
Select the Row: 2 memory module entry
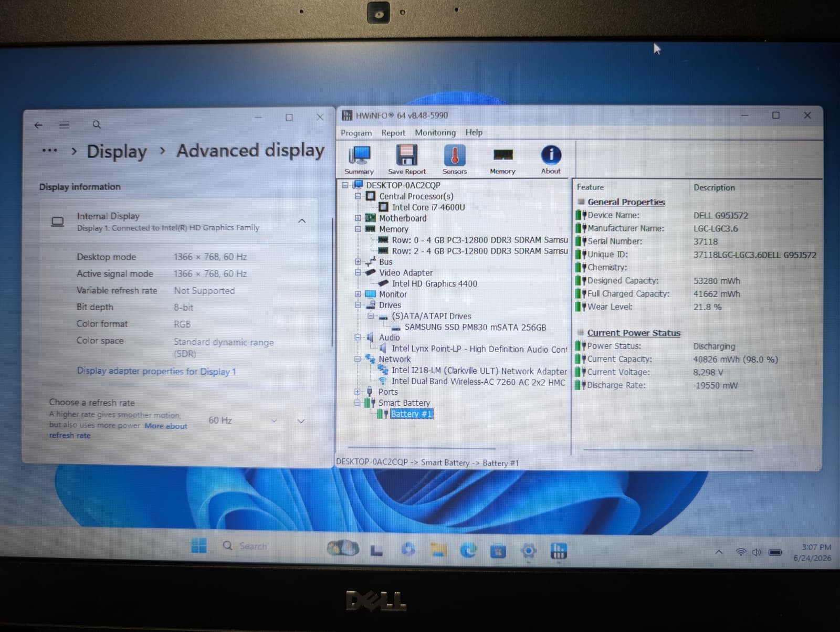click(480, 251)
